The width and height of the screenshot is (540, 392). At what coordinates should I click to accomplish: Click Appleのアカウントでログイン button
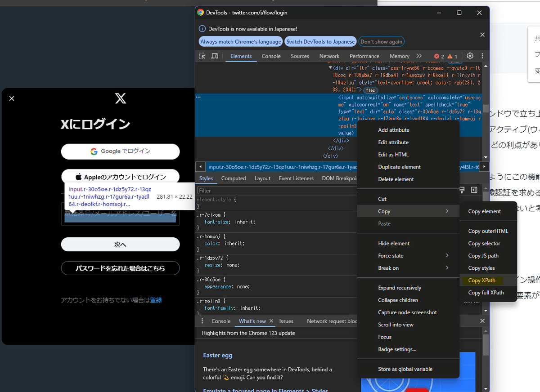pos(121,177)
